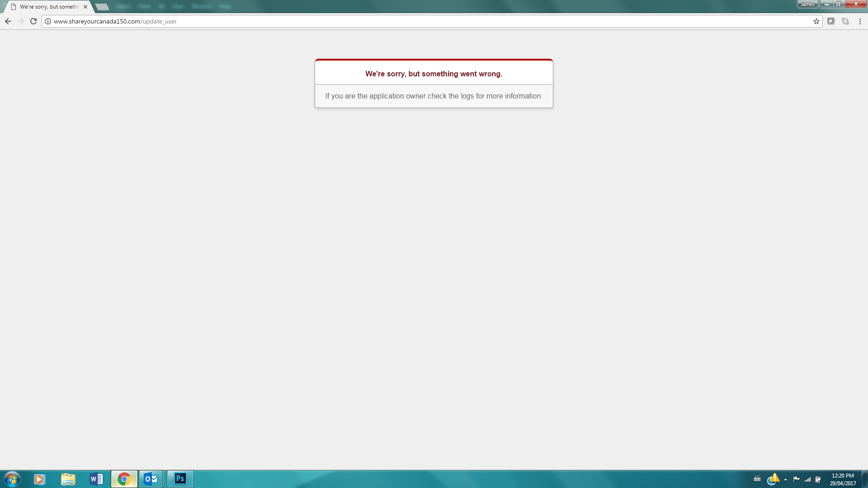Close the "We're sorry" tab
This screenshot has height=488, width=868.
coord(85,7)
